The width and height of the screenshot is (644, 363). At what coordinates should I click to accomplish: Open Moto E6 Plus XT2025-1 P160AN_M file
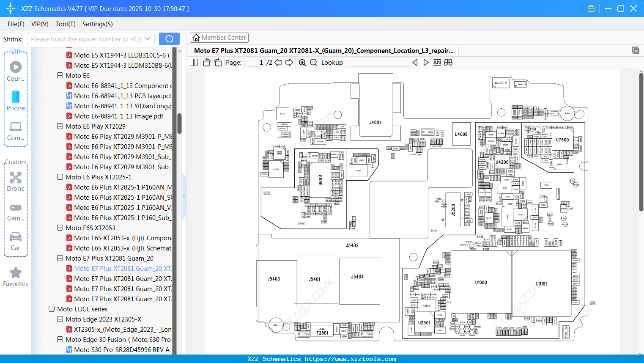tap(119, 187)
